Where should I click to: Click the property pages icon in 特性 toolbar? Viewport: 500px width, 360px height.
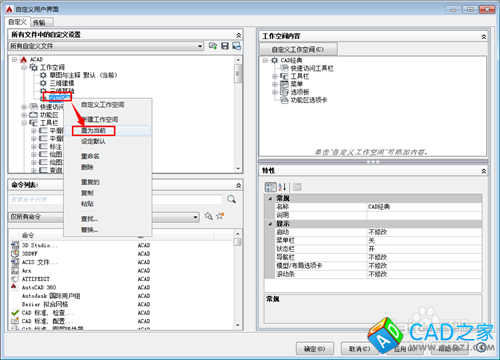[297, 187]
